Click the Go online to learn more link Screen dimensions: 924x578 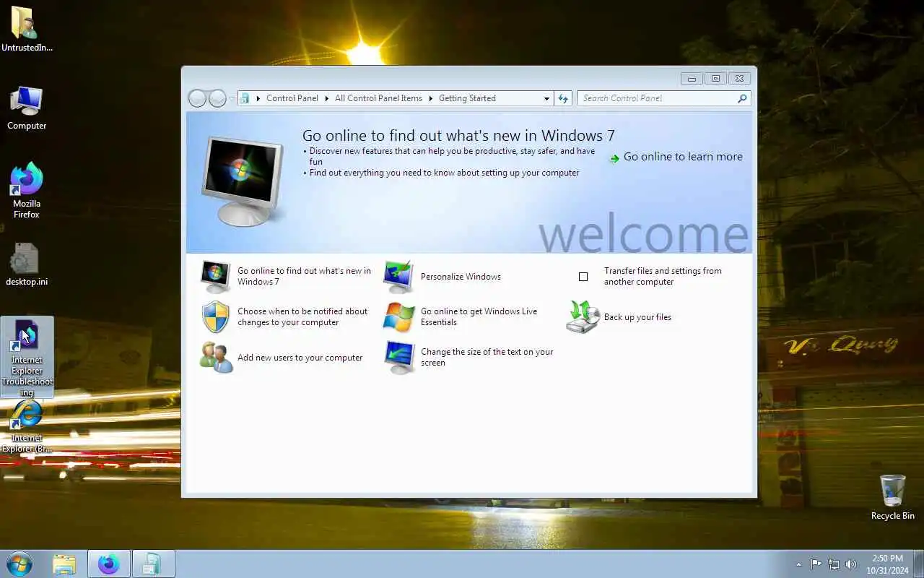[x=676, y=157]
